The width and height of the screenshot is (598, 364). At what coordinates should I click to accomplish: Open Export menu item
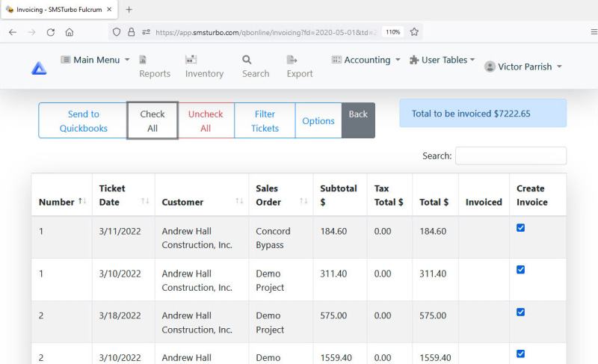pos(300,74)
